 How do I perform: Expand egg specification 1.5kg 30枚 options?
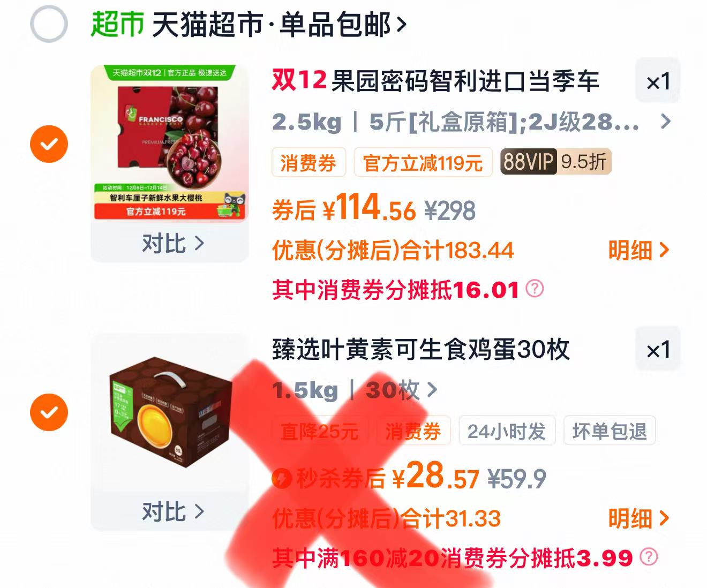tap(355, 390)
